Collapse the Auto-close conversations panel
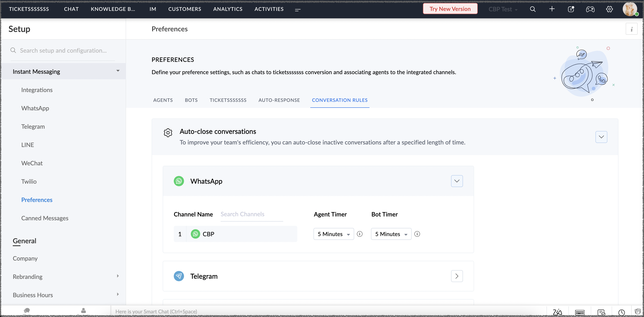Screen dimensions: 644x317 [601, 137]
